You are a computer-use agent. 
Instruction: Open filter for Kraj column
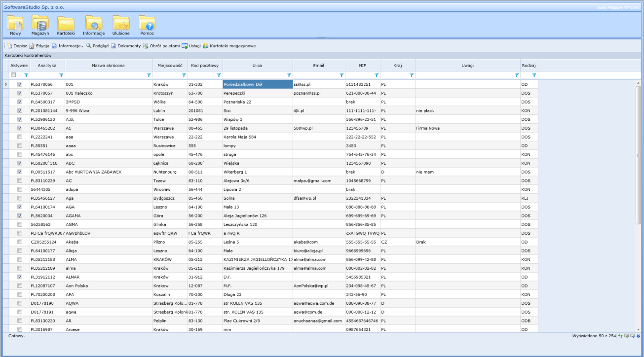[411, 75]
